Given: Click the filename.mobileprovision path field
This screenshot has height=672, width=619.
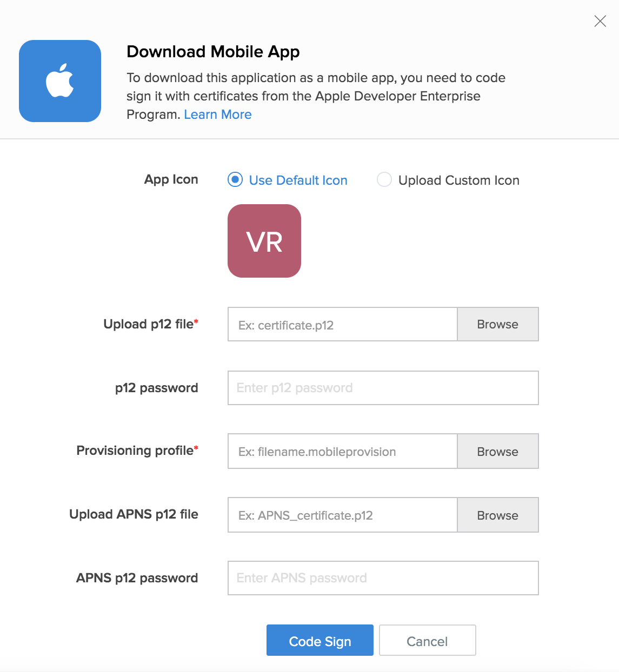Looking at the screenshot, I should (343, 451).
